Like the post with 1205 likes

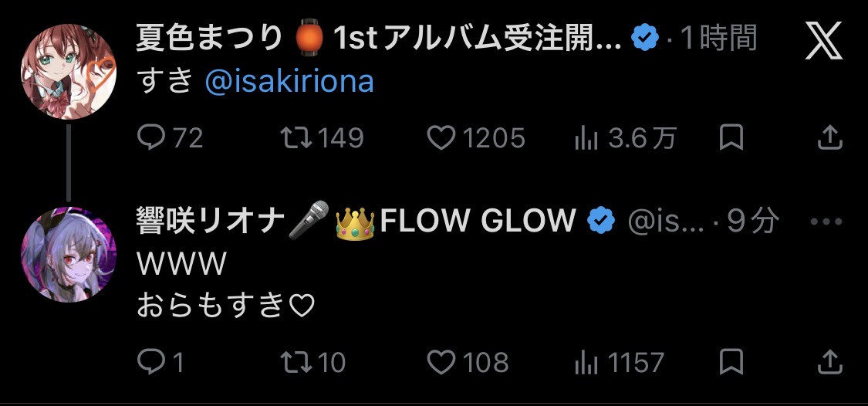coord(441,138)
